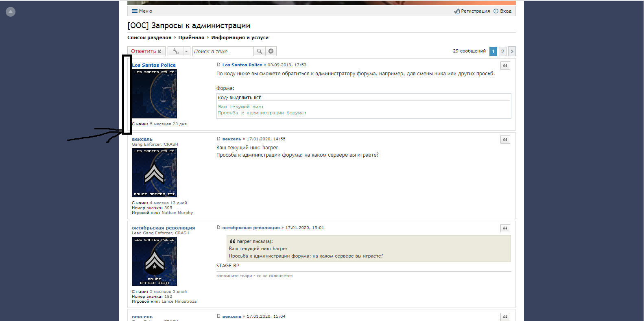
Task: Click the next page arrow
Action: coord(512,51)
